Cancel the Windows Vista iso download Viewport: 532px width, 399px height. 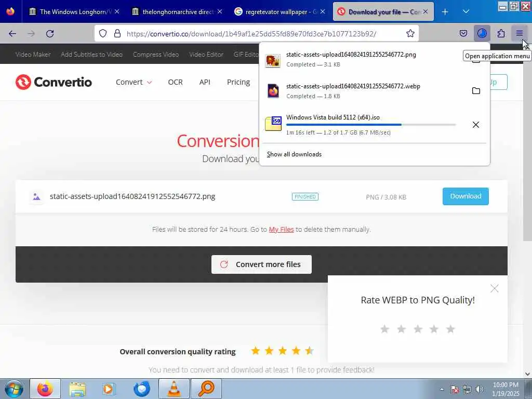pos(476,125)
